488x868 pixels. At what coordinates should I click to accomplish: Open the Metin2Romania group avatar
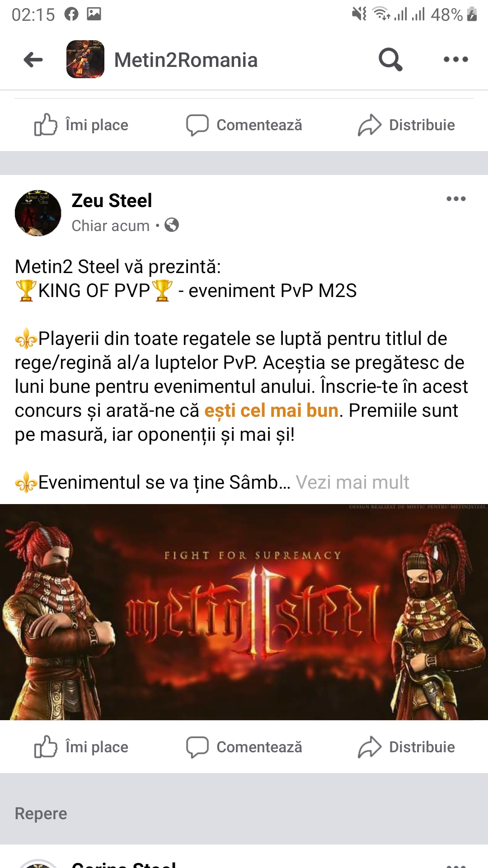85,59
